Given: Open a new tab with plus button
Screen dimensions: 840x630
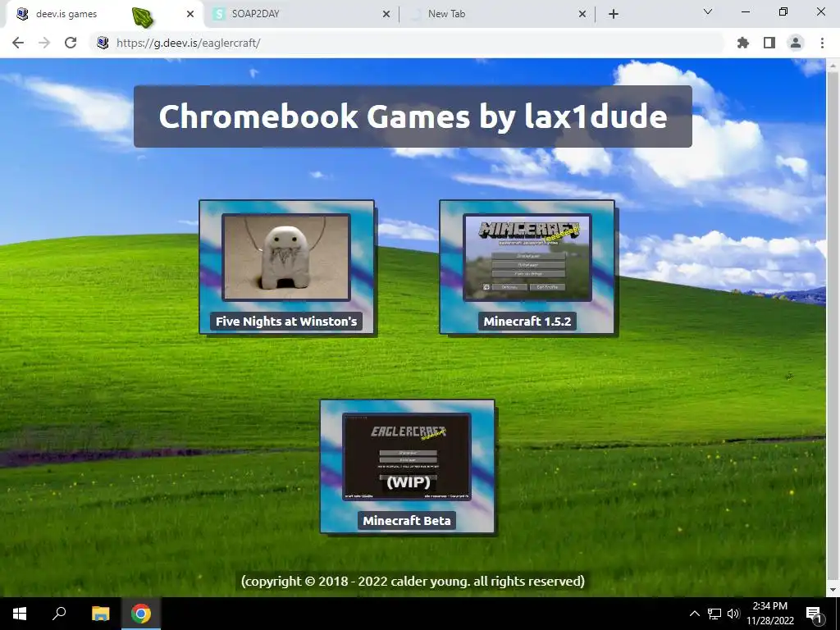Looking at the screenshot, I should (x=614, y=15).
